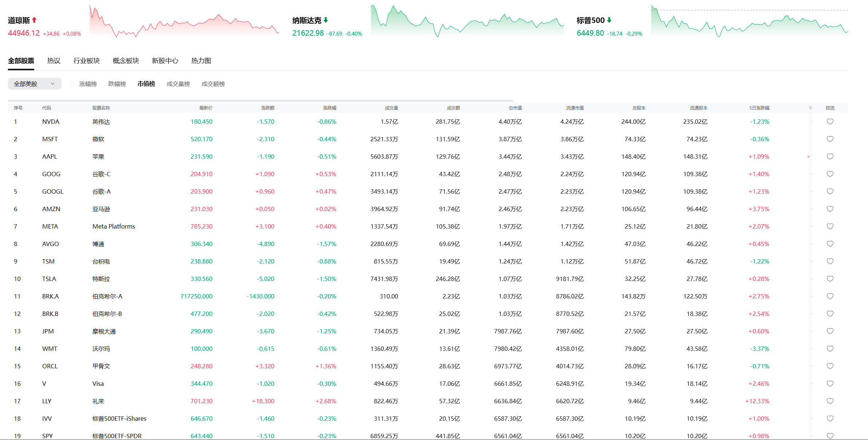
Task: Add AVGO to favorites heart
Action: coord(830,244)
